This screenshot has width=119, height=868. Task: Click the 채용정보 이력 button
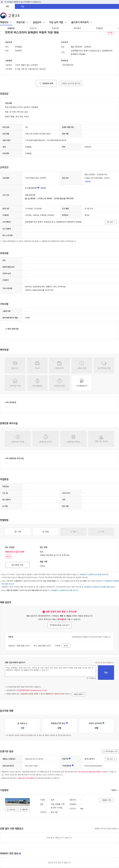(106, 800)
